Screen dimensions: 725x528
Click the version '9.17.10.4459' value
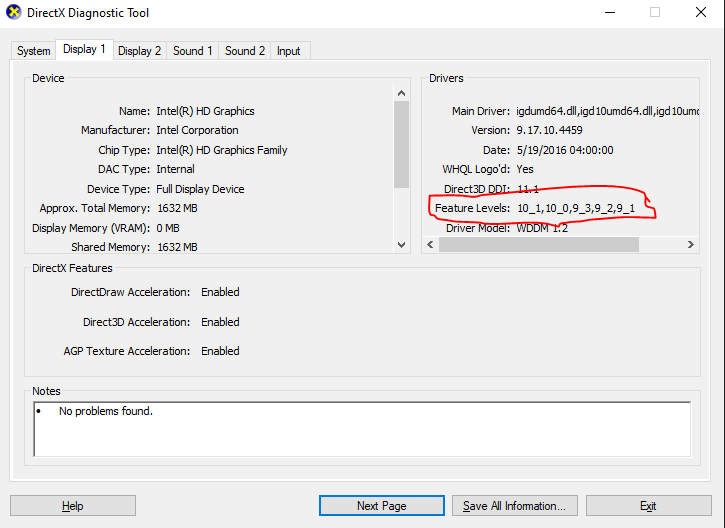click(549, 130)
